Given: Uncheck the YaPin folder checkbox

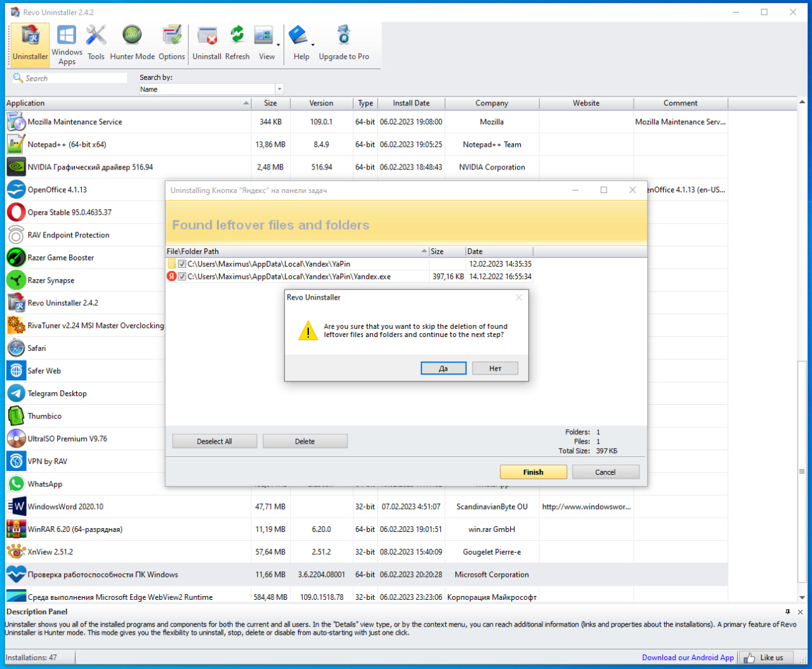Looking at the screenshot, I should 182,264.
